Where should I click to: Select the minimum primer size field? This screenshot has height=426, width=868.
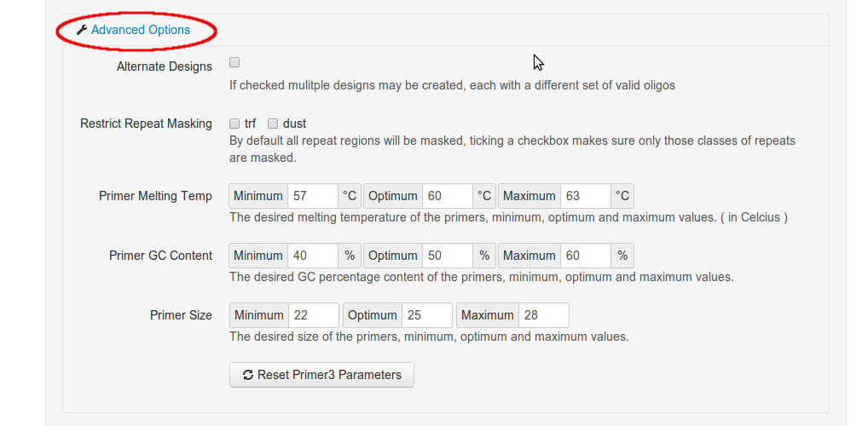(x=313, y=315)
